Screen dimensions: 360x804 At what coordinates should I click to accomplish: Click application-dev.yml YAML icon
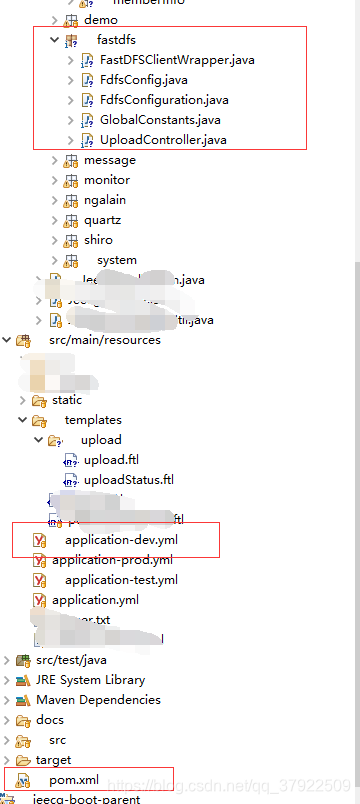pos(39,540)
